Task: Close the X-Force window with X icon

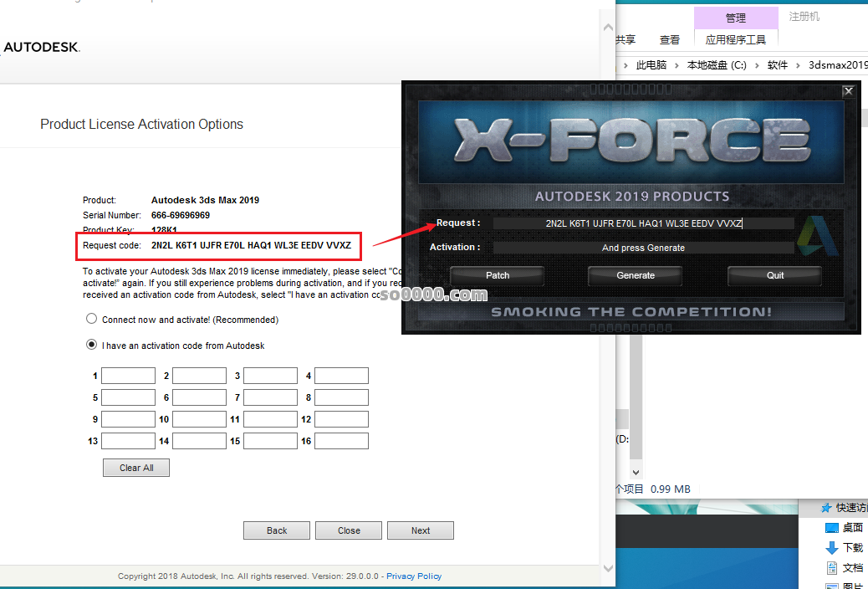Action: [848, 91]
